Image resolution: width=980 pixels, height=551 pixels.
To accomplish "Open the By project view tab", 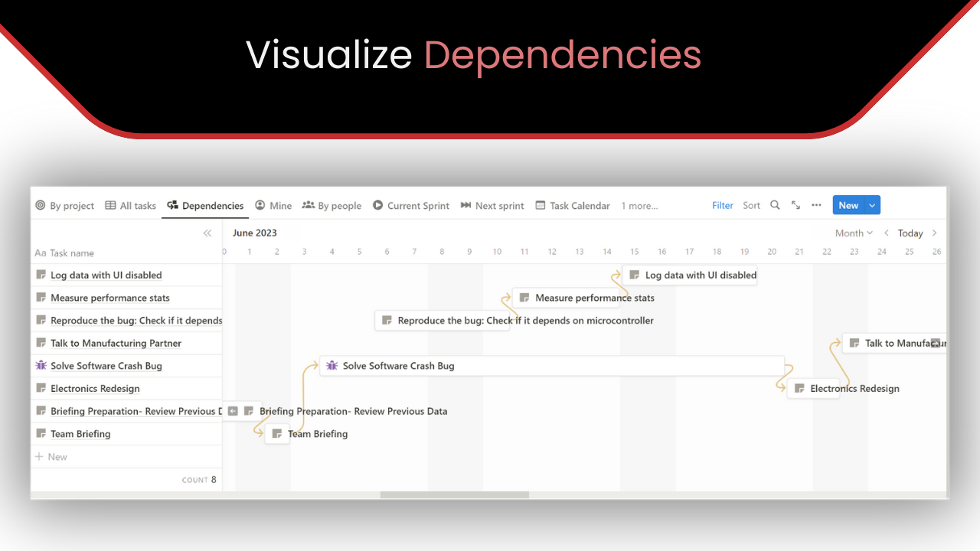I will [65, 206].
